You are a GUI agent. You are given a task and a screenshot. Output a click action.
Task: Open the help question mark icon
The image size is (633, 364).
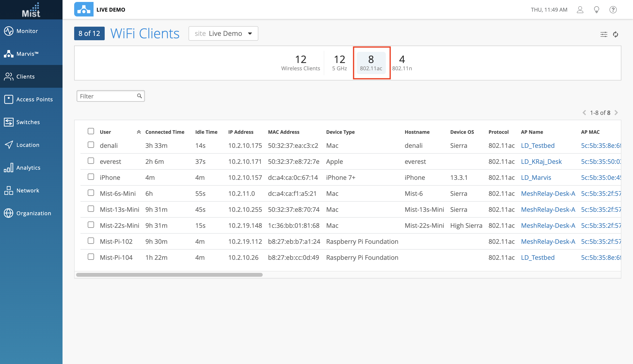pos(613,10)
